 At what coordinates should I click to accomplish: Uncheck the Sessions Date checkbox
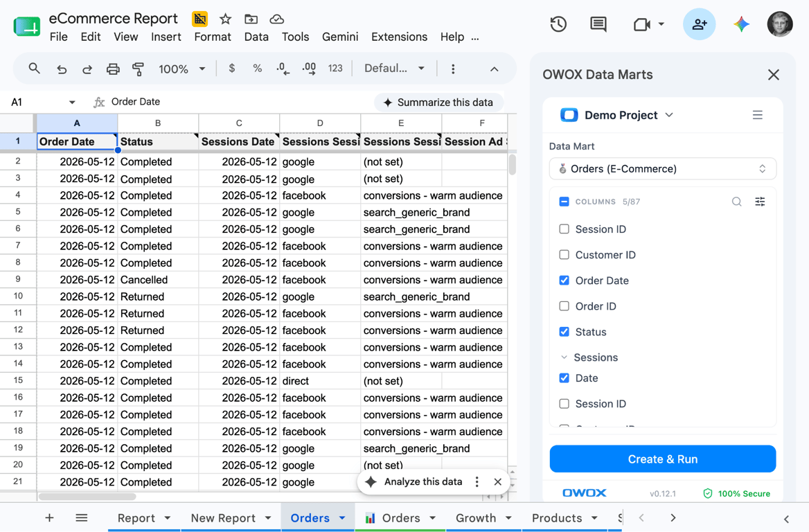click(564, 378)
